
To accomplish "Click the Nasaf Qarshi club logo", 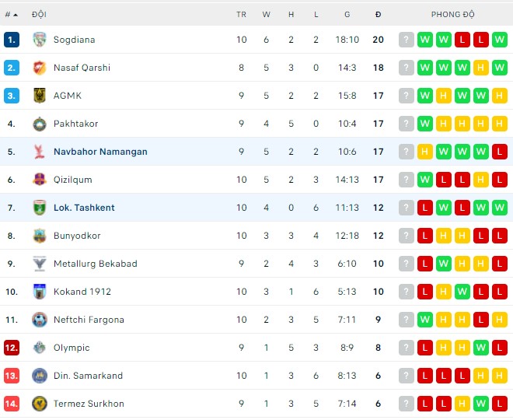I will click(x=40, y=68).
